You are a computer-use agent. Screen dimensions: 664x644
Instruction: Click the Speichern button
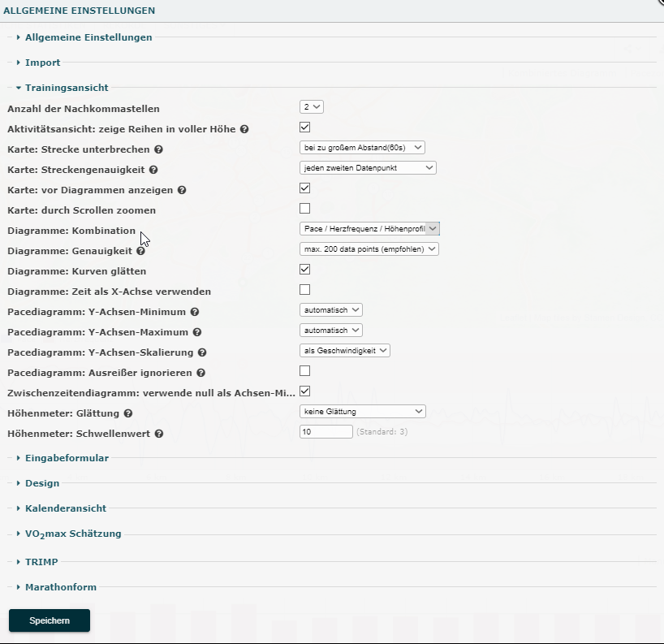[50, 620]
